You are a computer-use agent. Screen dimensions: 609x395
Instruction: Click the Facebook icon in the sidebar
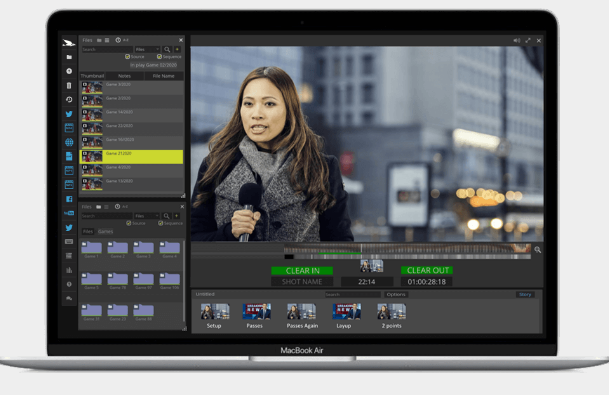[69, 199]
